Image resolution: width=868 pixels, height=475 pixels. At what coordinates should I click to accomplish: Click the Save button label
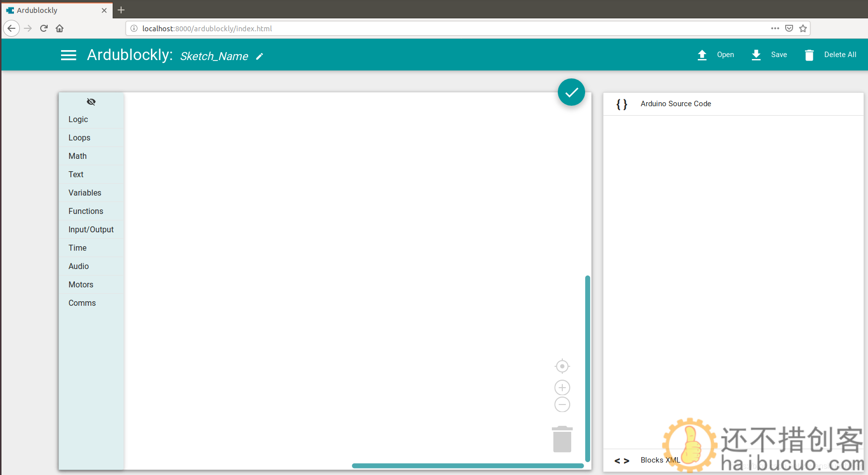pos(779,55)
